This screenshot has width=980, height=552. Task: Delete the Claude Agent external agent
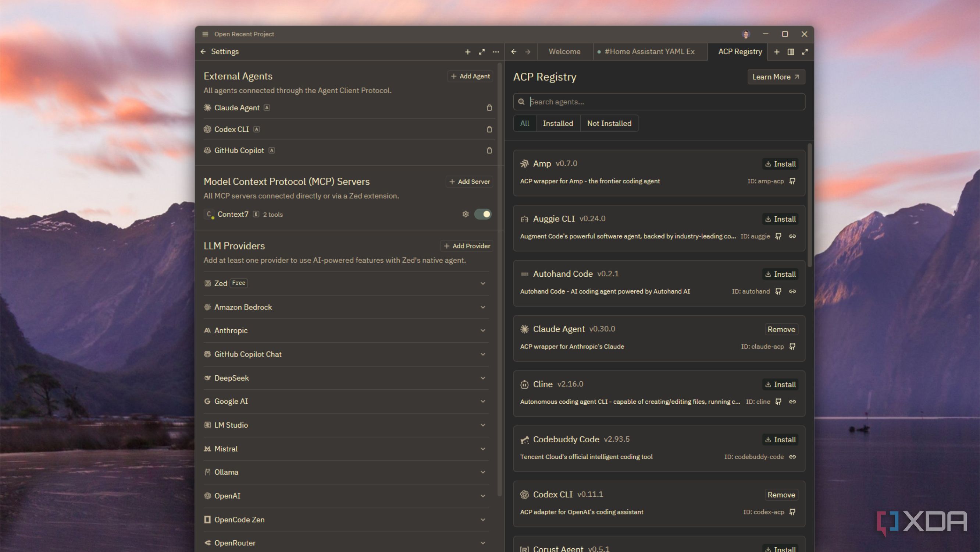[489, 108]
